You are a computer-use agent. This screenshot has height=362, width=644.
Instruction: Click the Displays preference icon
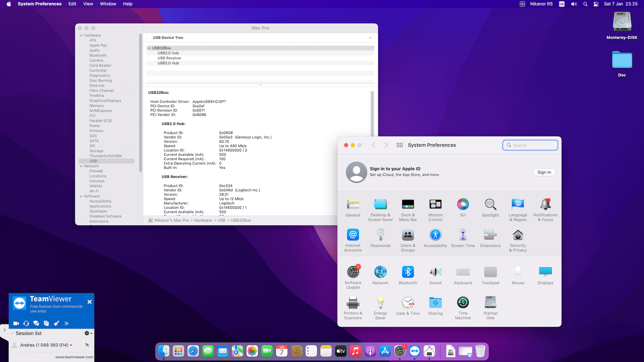pos(545,272)
